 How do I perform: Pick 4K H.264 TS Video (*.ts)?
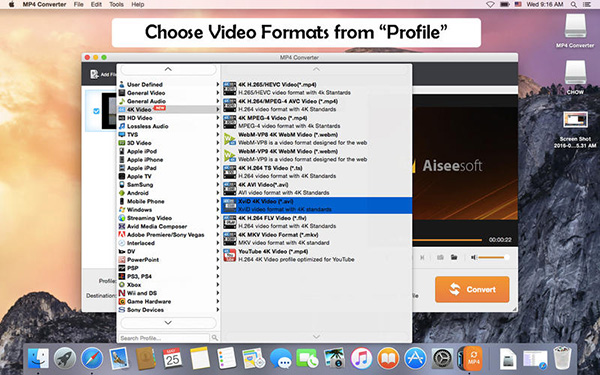point(317,172)
